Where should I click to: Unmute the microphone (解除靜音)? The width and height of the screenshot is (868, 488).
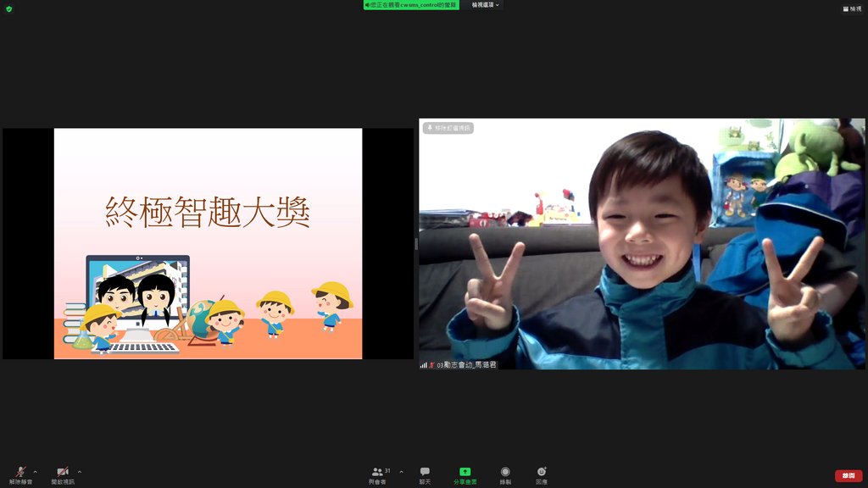[20, 474]
